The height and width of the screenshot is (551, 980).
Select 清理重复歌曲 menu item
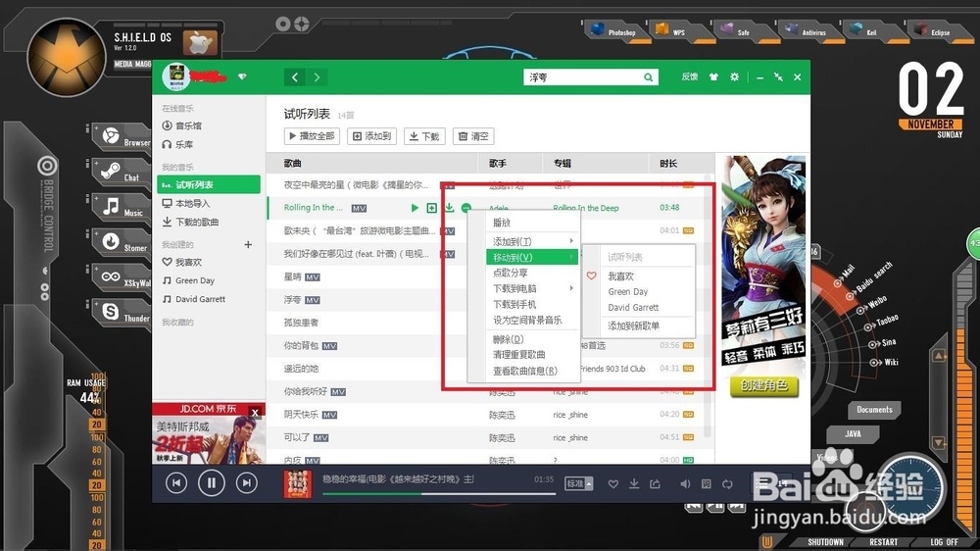[x=532, y=355]
